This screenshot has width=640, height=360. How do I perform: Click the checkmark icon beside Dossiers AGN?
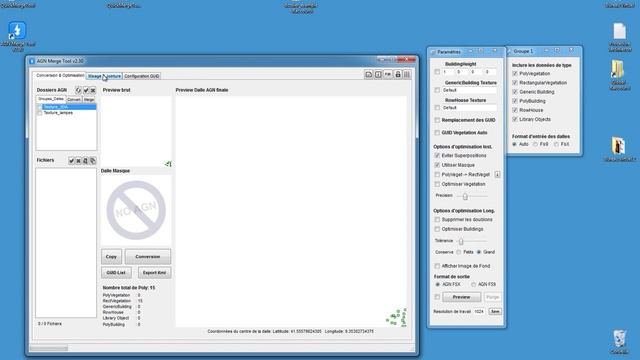[x=86, y=90]
